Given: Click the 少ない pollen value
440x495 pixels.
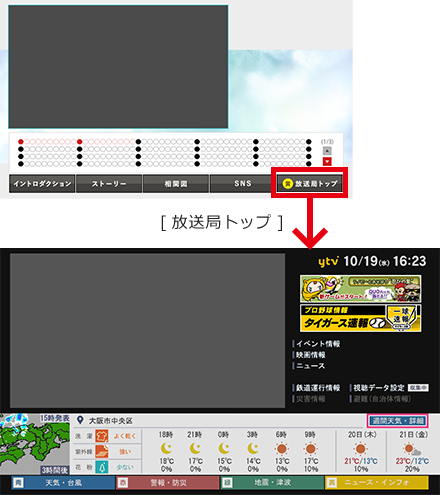Looking at the screenshot, I should point(125,467).
